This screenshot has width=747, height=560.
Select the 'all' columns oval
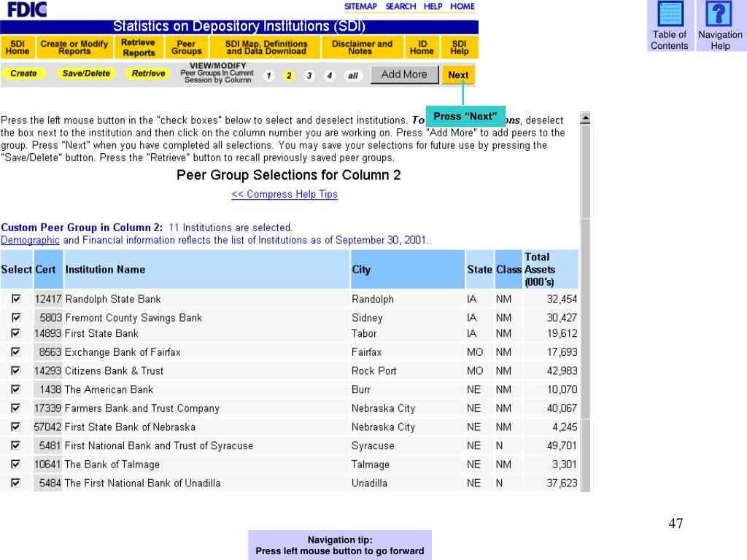pos(352,76)
